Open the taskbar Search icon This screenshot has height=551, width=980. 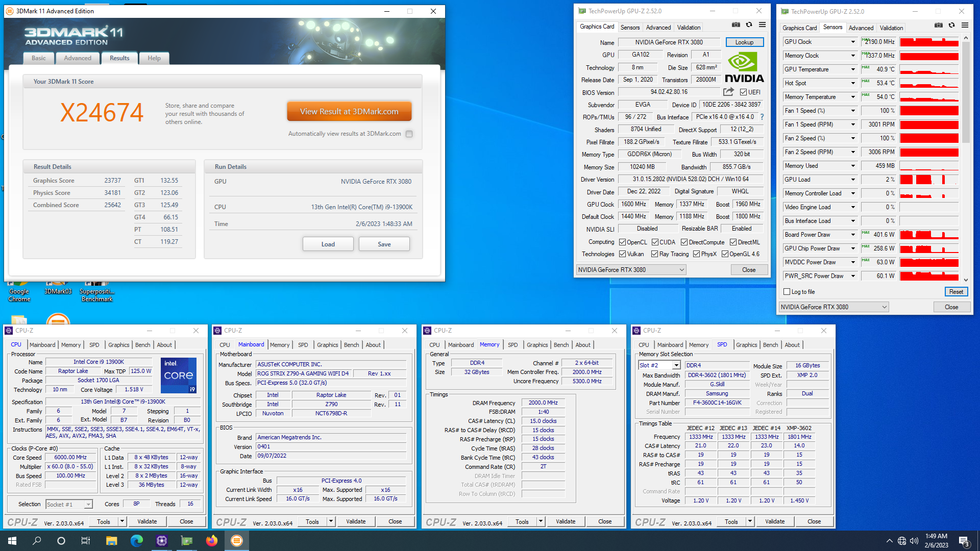tap(37, 541)
